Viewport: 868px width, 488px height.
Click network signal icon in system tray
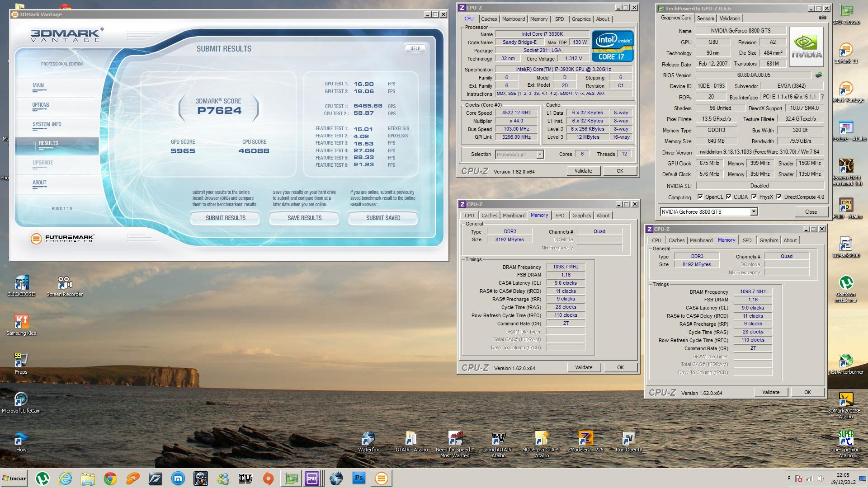pyautogui.click(x=809, y=479)
